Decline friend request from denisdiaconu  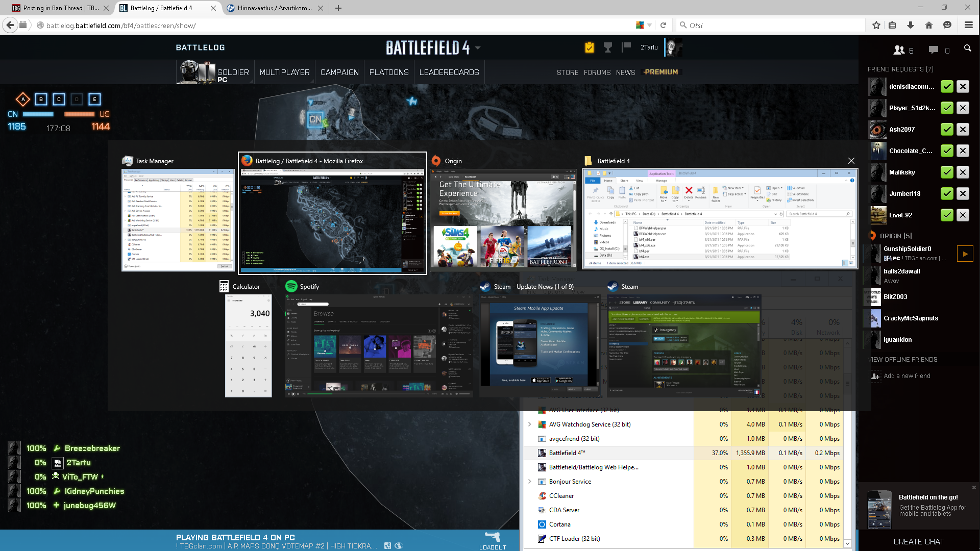tap(963, 87)
